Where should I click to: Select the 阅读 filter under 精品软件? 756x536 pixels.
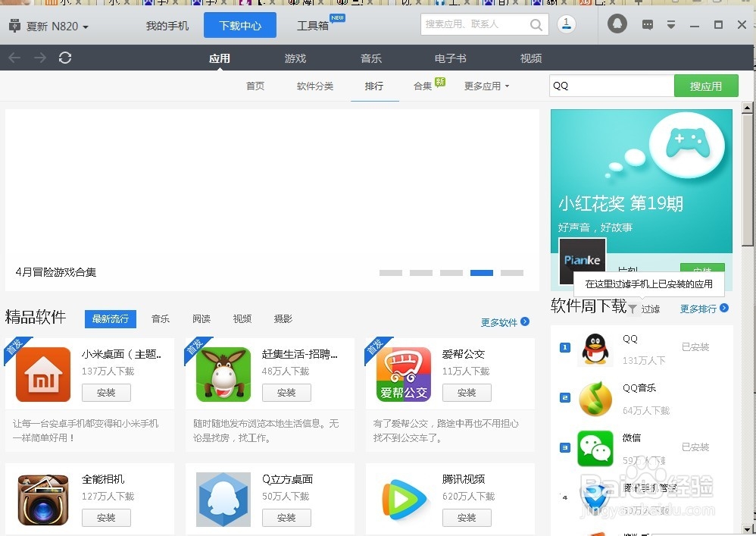click(x=201, y=319)
